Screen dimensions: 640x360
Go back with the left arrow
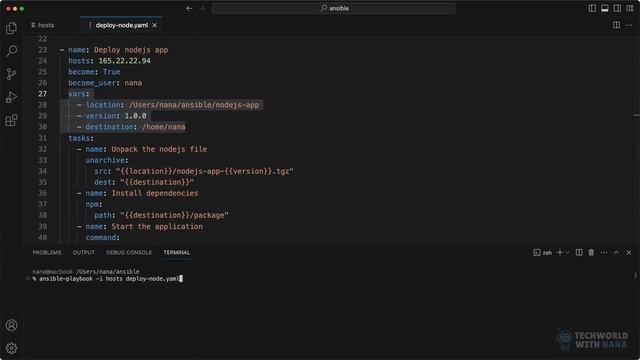click(189, 8)
